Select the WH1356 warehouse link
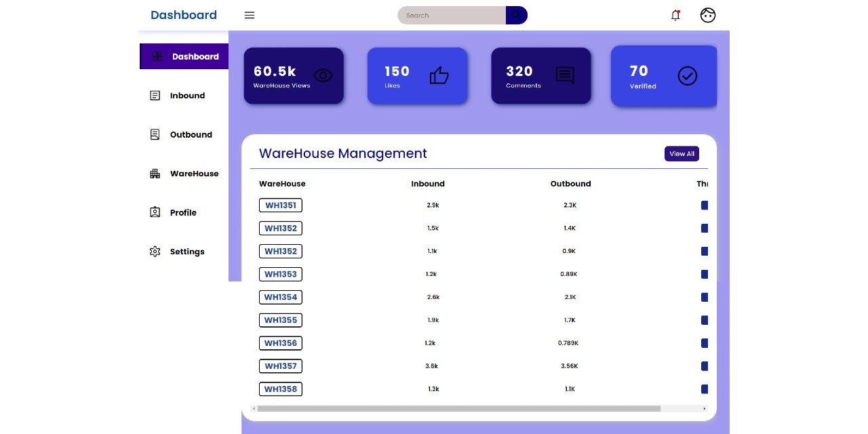Image resolution: width=868 pixels, height=434 pixels. [x=280, y=343]
